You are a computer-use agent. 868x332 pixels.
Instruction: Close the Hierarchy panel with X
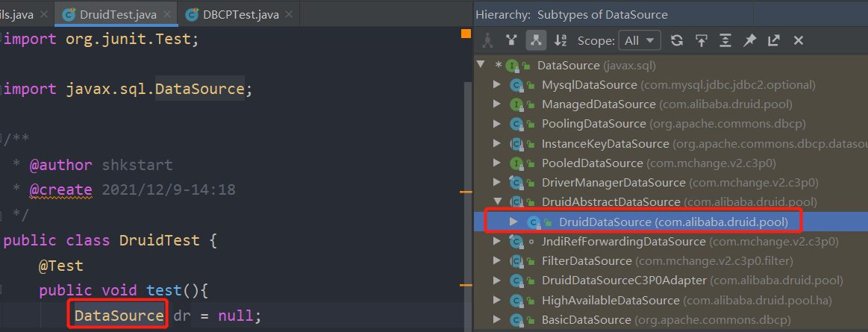click(799, 40)
